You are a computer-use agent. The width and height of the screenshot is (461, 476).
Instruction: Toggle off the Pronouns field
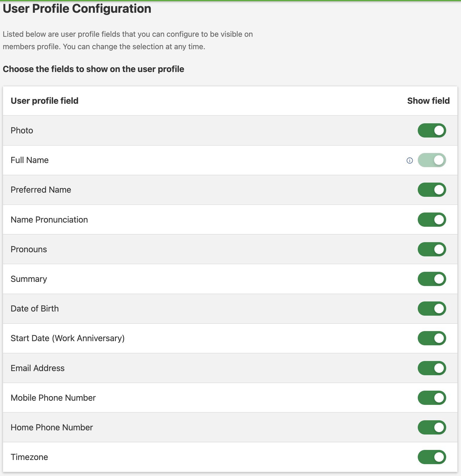click(432, 249)
